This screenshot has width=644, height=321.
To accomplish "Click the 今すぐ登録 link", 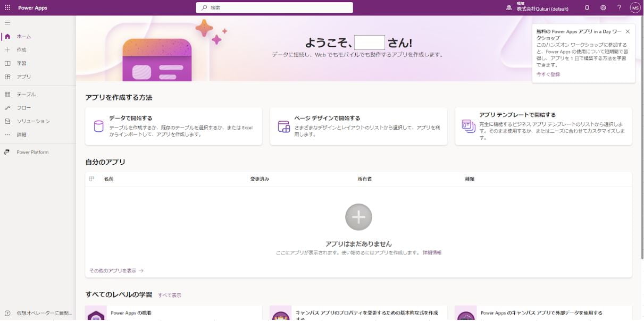I will pyautogui.click(x=548, y=74).
